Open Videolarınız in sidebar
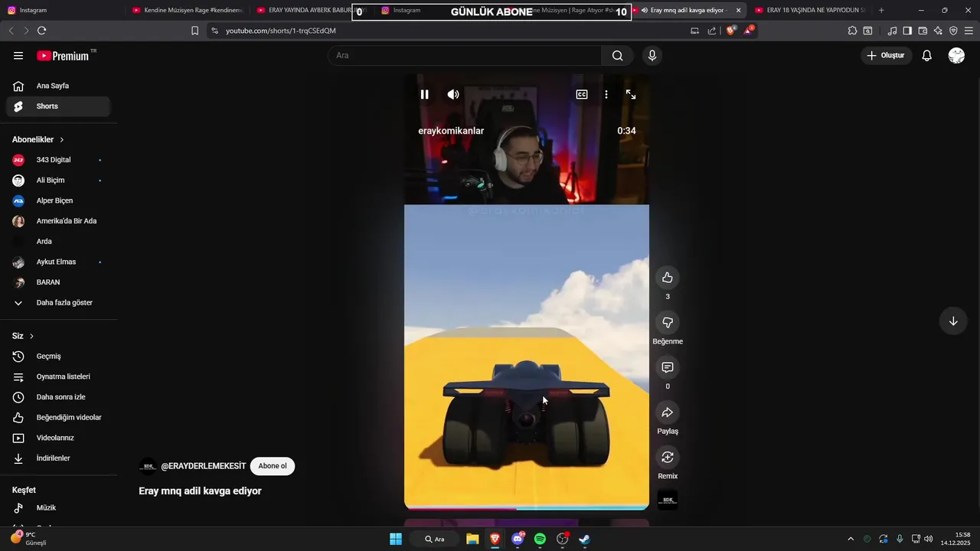The height and width of the screenshot is (551, 980). click(x=58, y=438)
